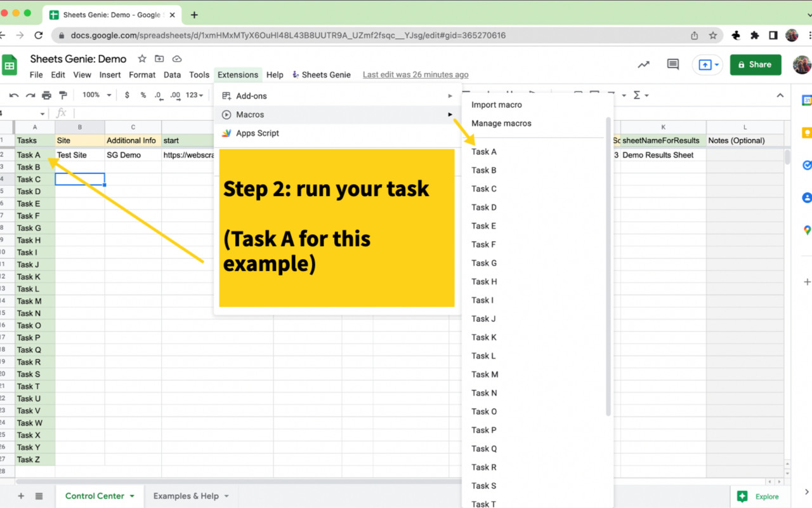
Task: Open the Add-ons submenu
Action: [337, 96]
